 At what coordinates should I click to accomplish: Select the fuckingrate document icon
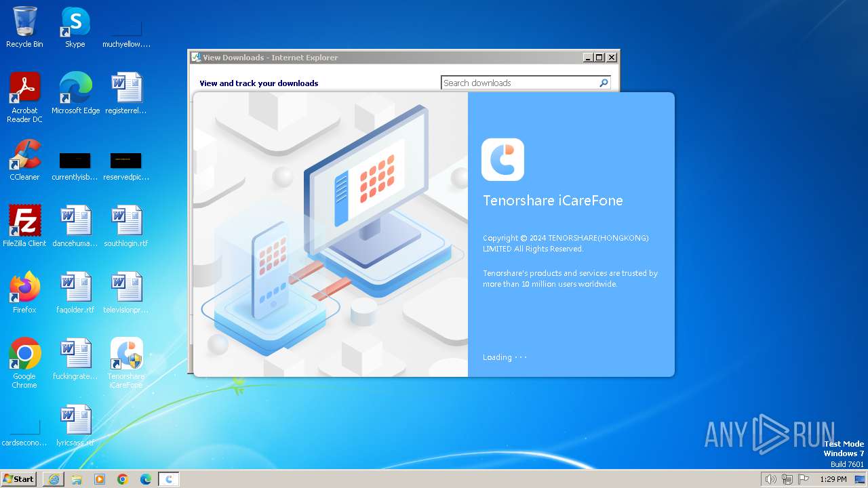(x=75, y=359)
